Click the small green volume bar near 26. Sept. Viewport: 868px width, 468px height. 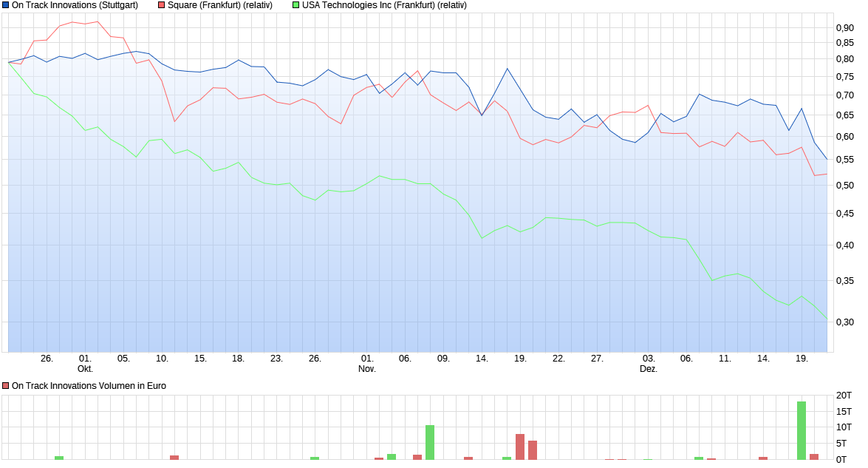pyautogui.click(x=59, y=458)
